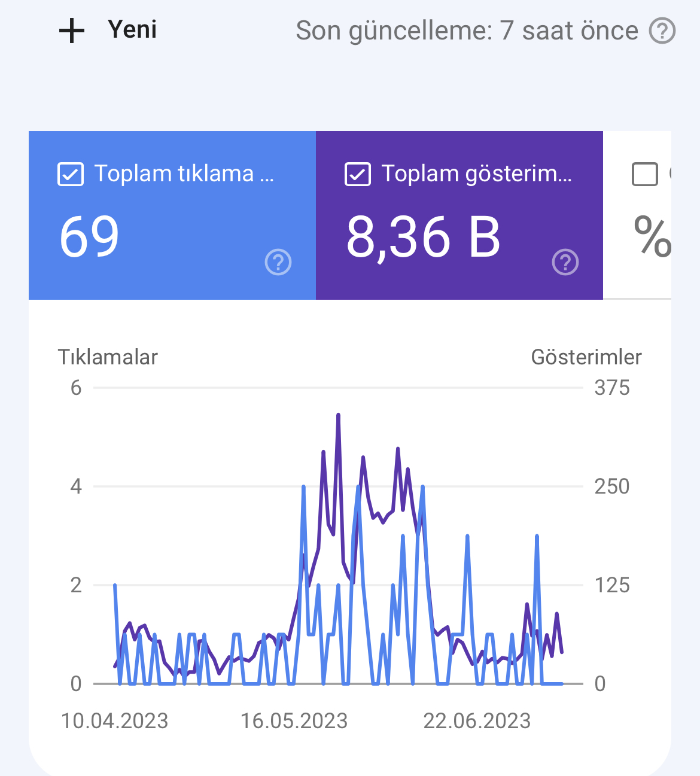This screenshot has width=700, height=776.
Task: Click the 22.06.2023 date axis label
Action: pos(477,720)
